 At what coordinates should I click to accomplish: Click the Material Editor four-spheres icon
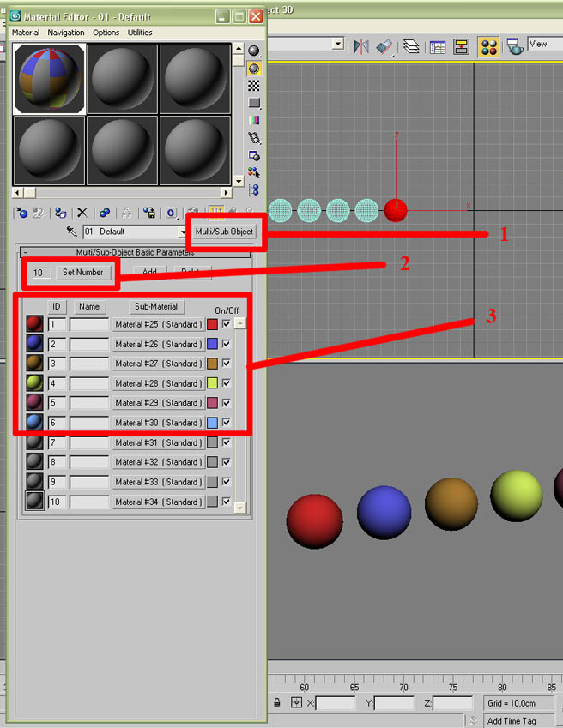[x=488, y=47]
